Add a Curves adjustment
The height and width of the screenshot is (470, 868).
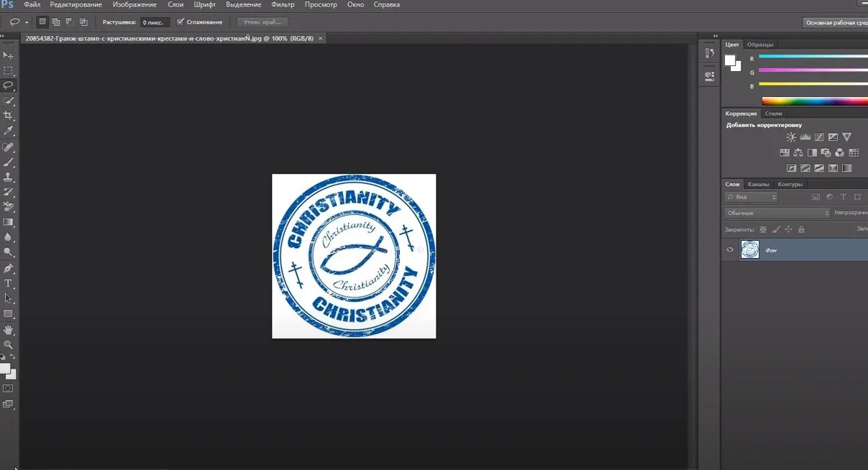click(819, 137)
